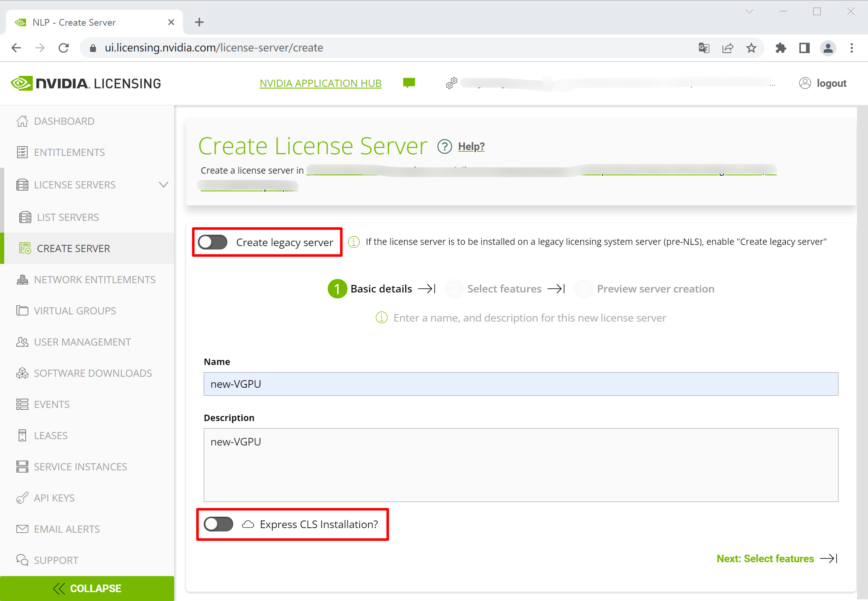Click the browser address bar URL
Image resolution: width=868 pixels, height=601 pixels.
coord(214,48)
